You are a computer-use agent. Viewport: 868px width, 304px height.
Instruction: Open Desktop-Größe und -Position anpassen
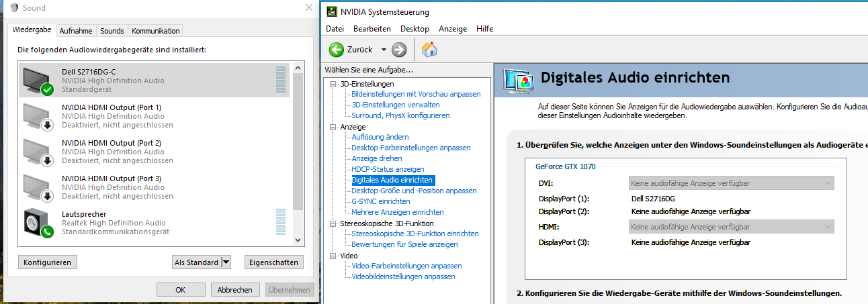414,191
